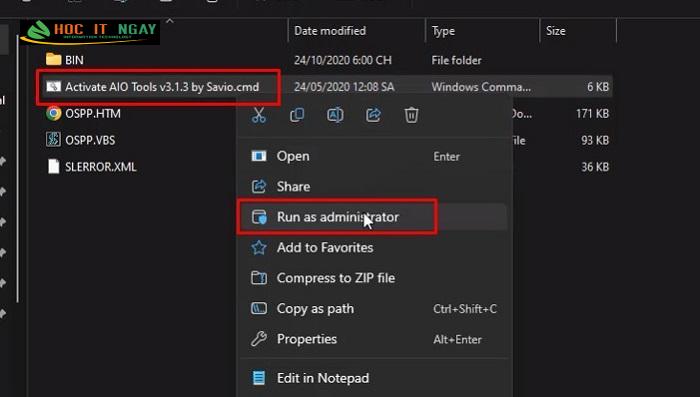
Task: Open Properties from context menu
Action: [x=374, y=339]
